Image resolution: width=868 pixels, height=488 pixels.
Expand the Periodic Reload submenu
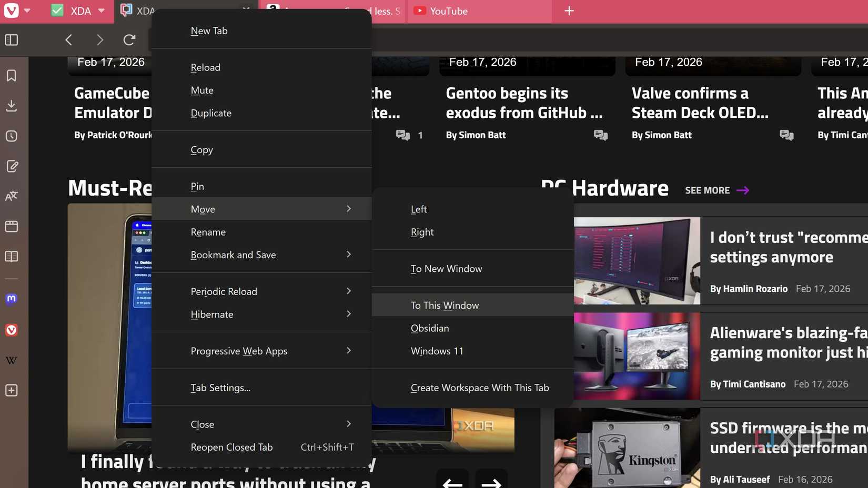(261, 291)
